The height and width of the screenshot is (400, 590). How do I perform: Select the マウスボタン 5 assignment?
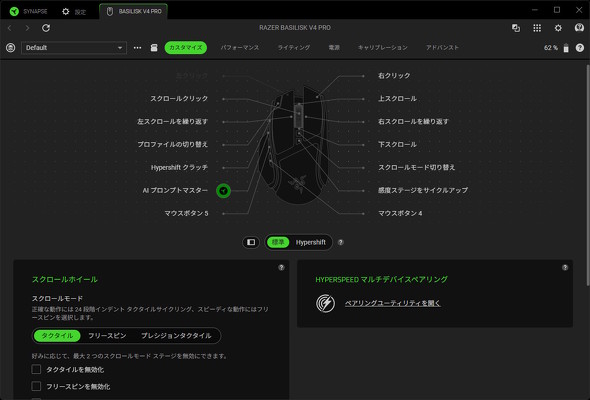point(186,213)
